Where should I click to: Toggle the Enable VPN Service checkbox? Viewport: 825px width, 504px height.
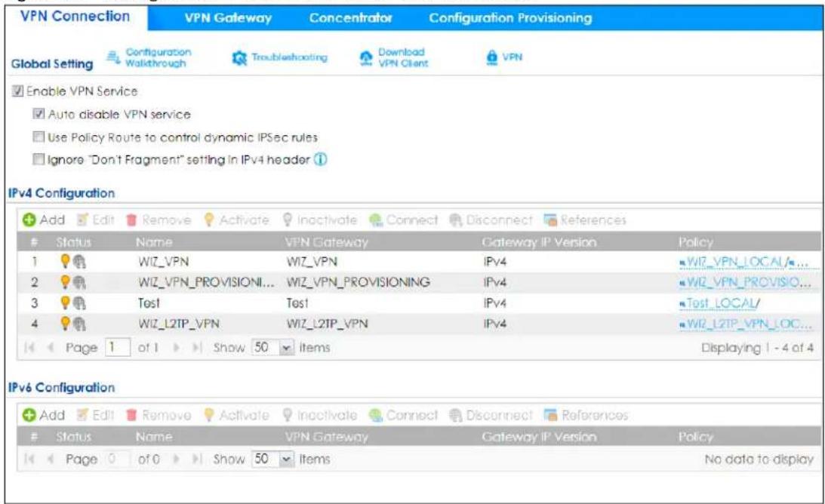[x=18, y=91]
